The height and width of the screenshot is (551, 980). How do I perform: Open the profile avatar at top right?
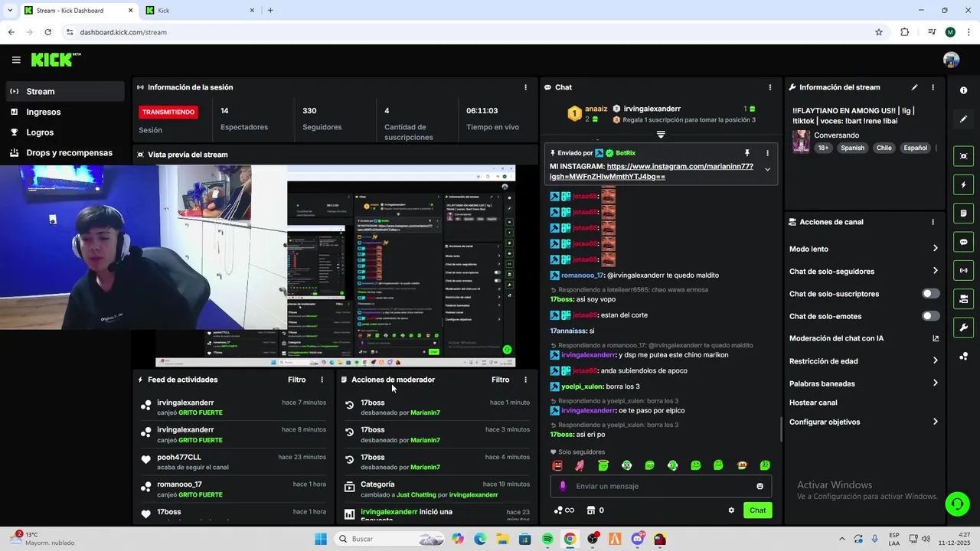951,60
